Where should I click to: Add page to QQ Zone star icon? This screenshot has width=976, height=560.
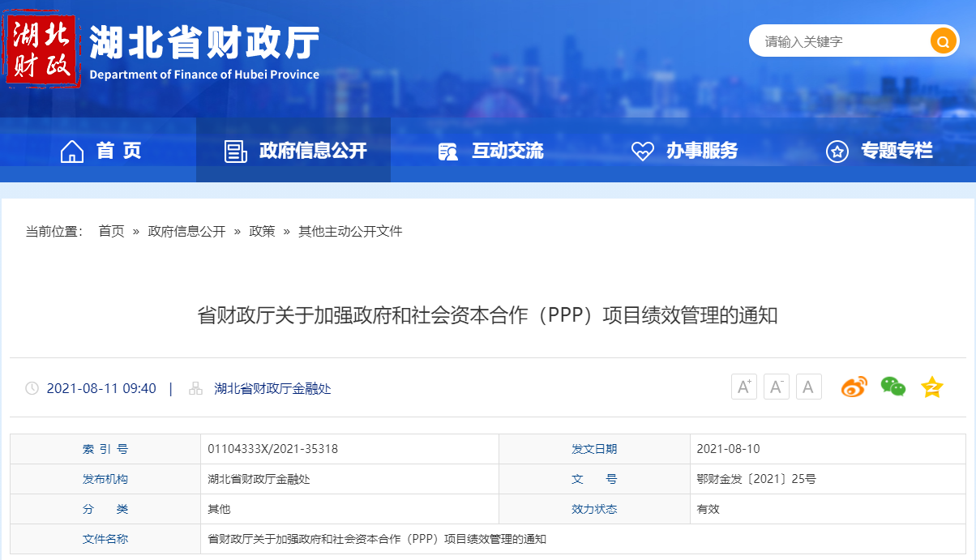coord(932,387)
